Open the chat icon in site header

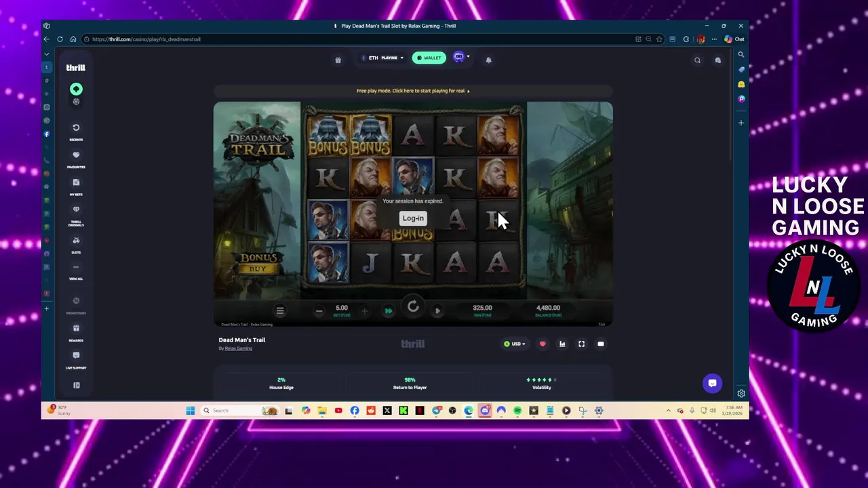(717, 60)
